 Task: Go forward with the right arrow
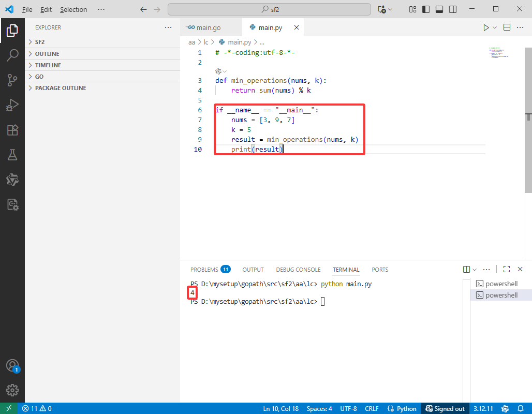(x=157, y=9)
